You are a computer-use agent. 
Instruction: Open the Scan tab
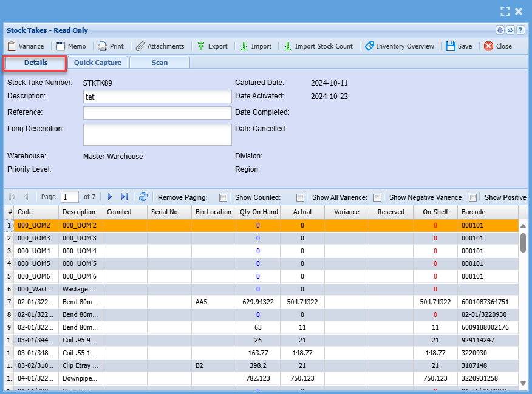160,63
